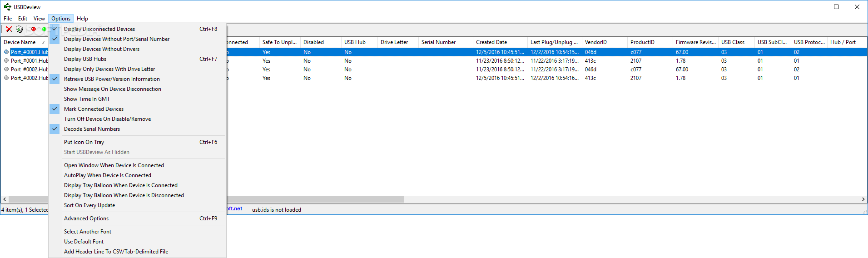This screenshot has width=868, height=258.
Task: Enable Show Time In GMT
Action: (137, 99)
